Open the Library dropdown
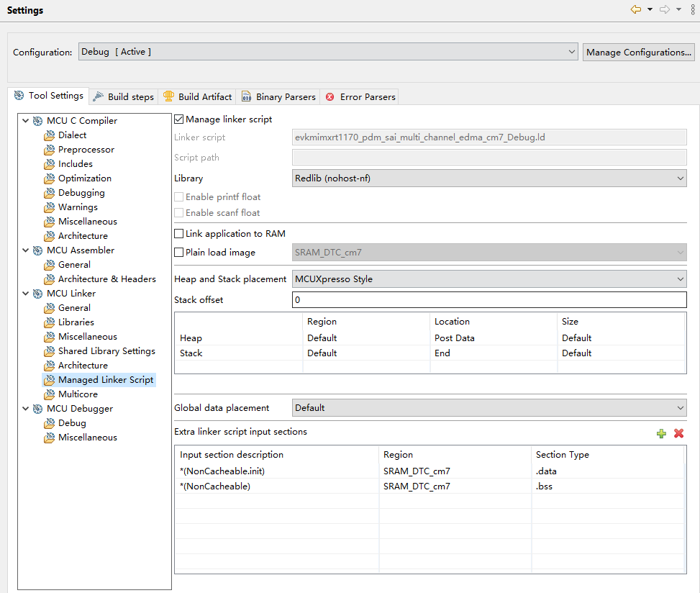This screenshot has height=593, width=700. 489,178
